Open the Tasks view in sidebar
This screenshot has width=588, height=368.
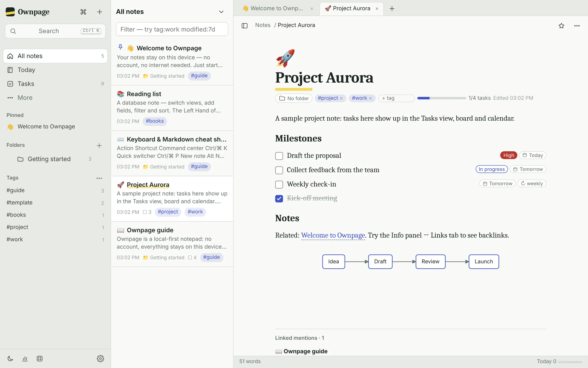pos(55,84)
